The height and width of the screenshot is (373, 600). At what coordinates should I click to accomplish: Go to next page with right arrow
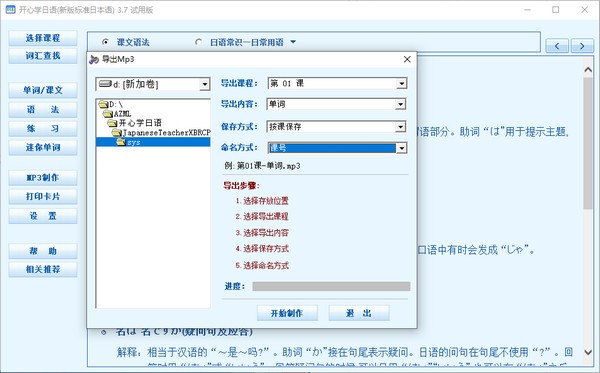pos(582,46)
